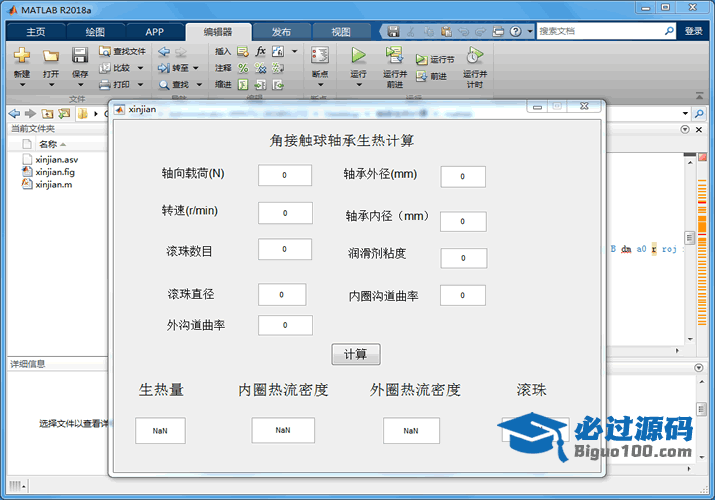715x500 pixels.
Task: Open the dropdown arrow under New (新建)
Action: coord(22,85)
